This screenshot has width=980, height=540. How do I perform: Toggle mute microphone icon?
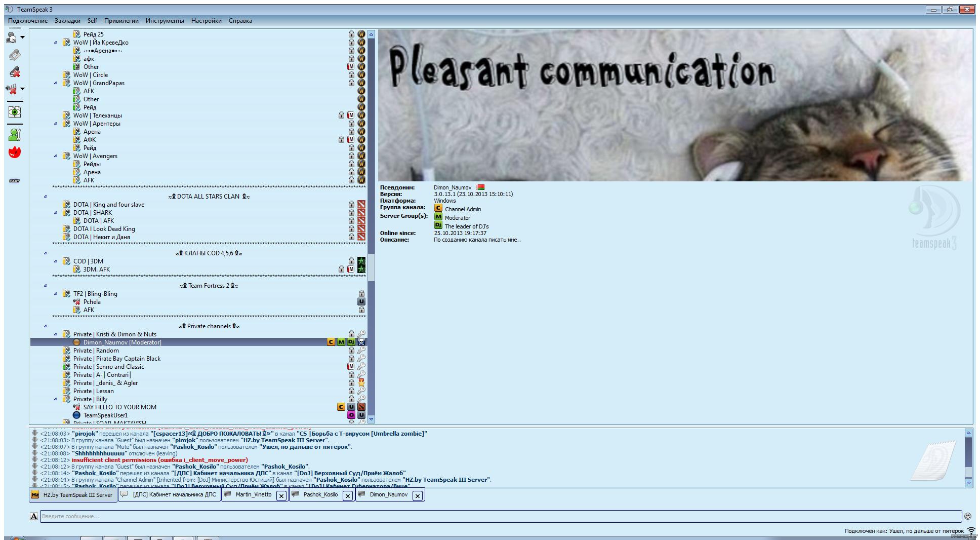point(15,72)
